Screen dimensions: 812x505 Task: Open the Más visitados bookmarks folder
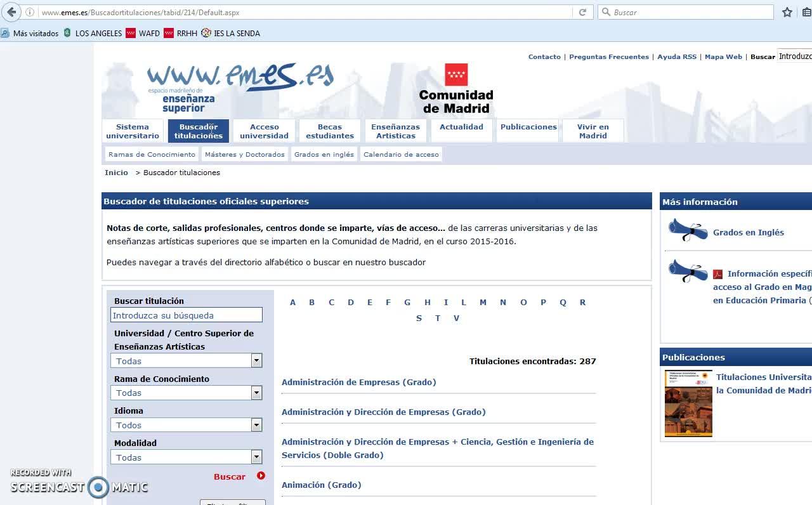(x=30, y=33)
